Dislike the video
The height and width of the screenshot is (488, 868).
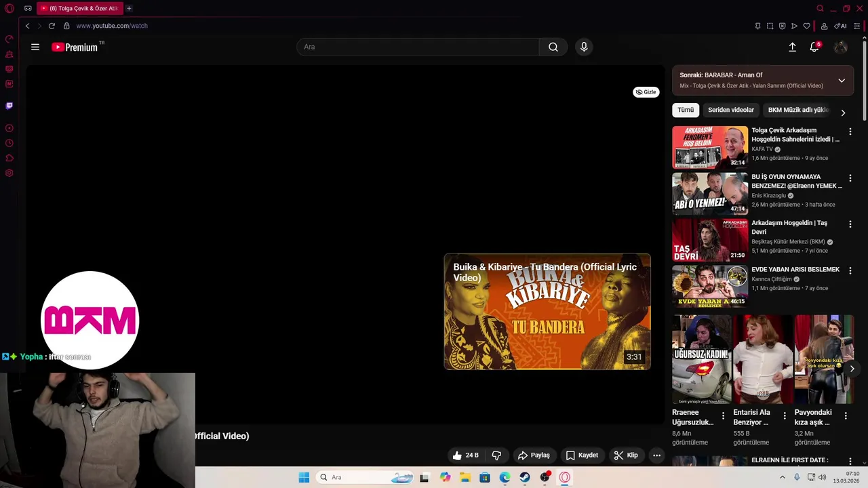click(496, 455)
